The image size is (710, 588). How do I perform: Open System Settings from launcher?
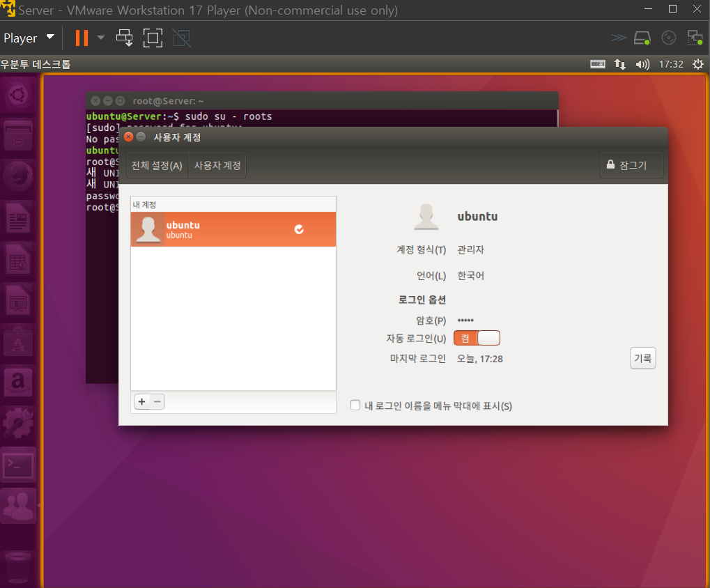coord(18,423)
